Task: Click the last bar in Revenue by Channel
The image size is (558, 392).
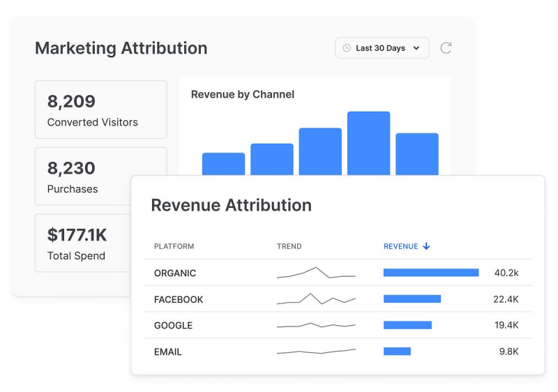Action: [x=416, y=153]
